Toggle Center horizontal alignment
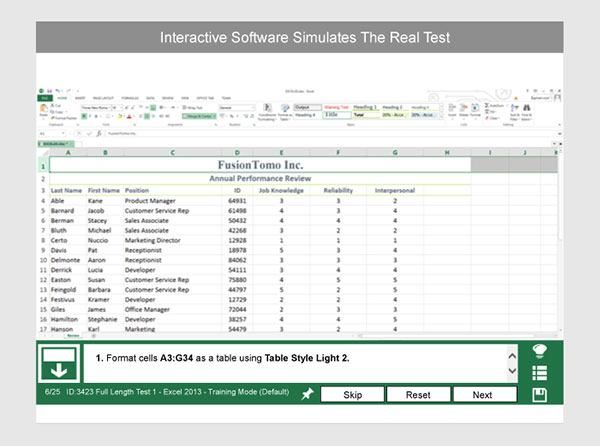This screenshot has height=446, width=600. 147,116
